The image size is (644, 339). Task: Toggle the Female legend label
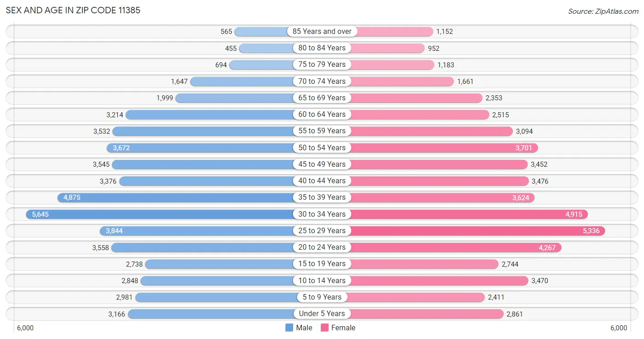344,328
